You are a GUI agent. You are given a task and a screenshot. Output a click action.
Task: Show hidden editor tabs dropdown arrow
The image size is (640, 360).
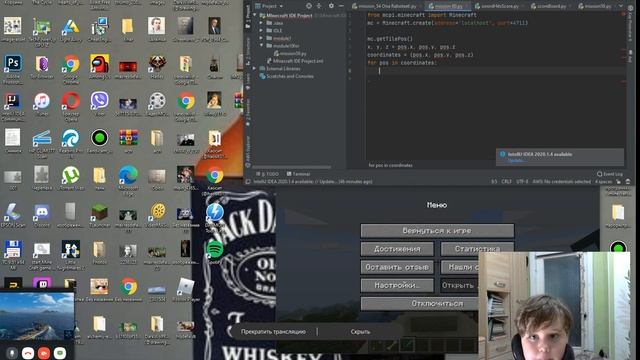tap(621, 6)
